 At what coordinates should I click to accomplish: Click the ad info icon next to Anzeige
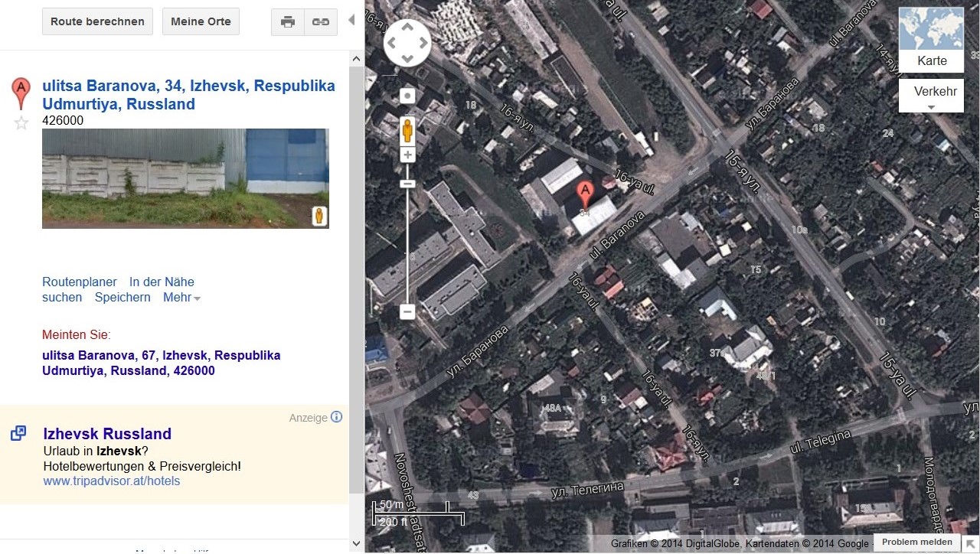[x=337, y=417]
